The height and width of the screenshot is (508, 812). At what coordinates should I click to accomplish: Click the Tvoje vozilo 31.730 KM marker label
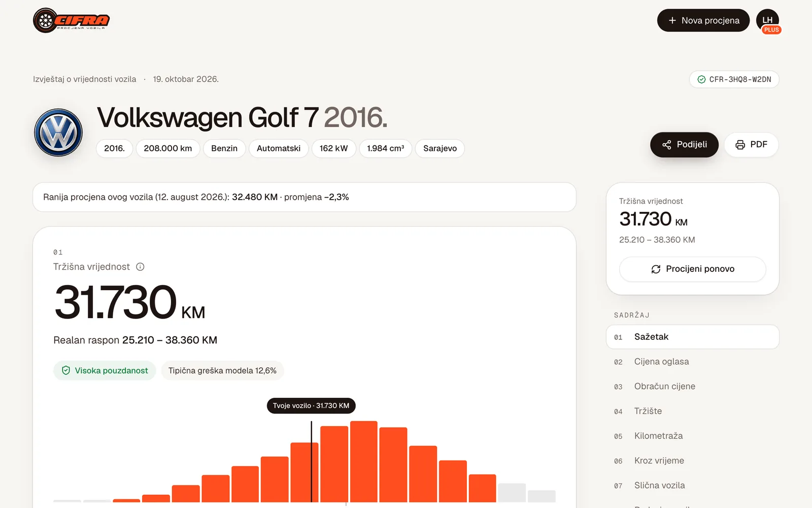311,406
